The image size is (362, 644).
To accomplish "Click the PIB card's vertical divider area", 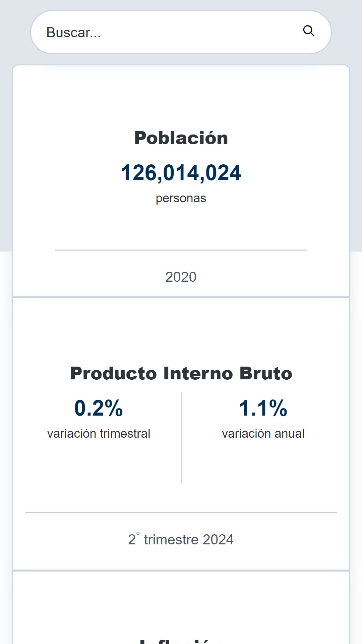I will pyautogui.click(x=181, y=438).
